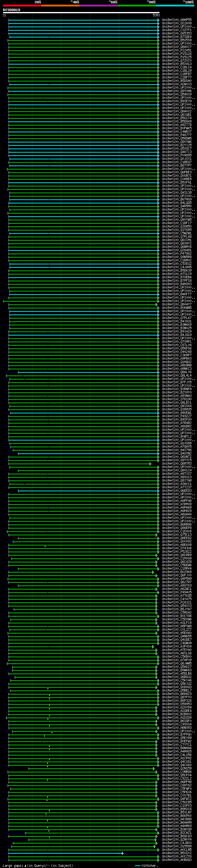Click the white query sequence ruler bar
Image resolution: width=197 pixels, height=868 pixels.
click(81, 12)
